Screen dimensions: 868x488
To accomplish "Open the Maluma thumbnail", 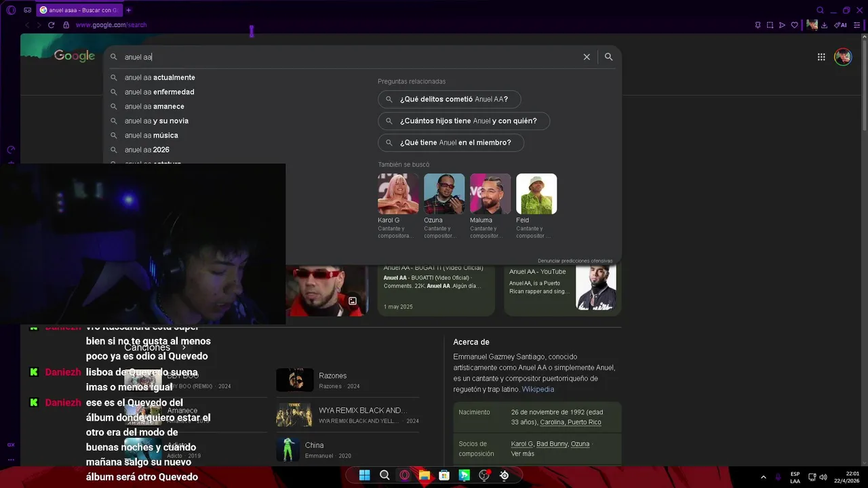I will [490, 194].
